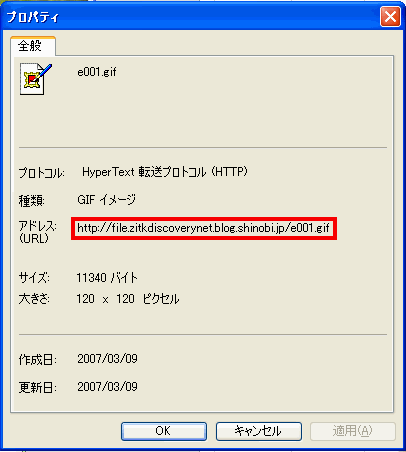This screenshot has width=406, height=452.
Task: Click the 更新日 date value
Action: click(107, 387)
